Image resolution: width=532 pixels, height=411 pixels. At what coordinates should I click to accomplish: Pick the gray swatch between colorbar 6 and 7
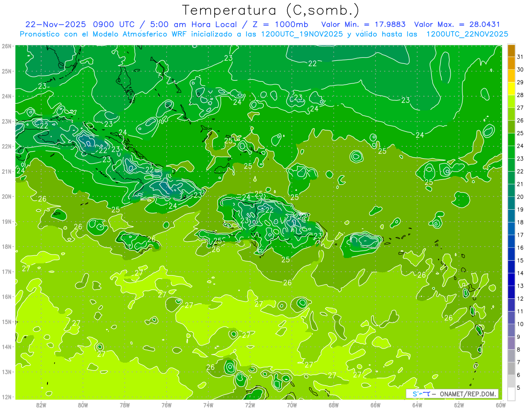[x=511, y=368]
